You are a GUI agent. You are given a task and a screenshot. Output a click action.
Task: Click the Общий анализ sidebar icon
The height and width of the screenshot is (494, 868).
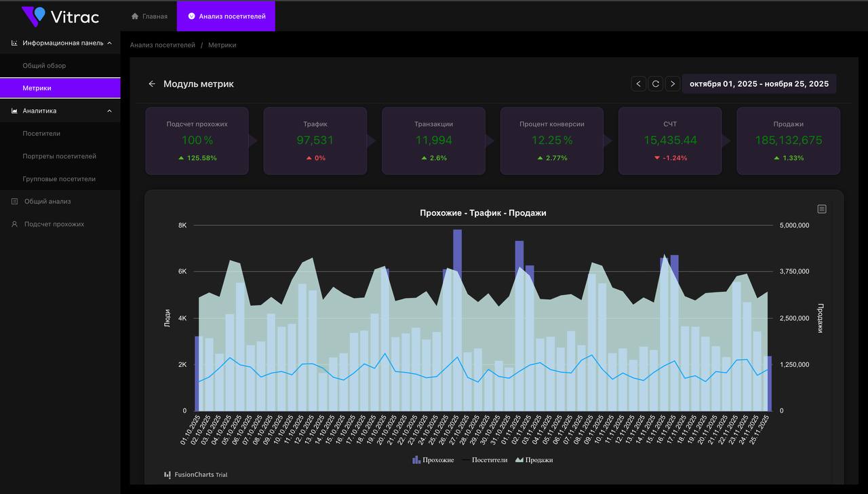point(14,202)
